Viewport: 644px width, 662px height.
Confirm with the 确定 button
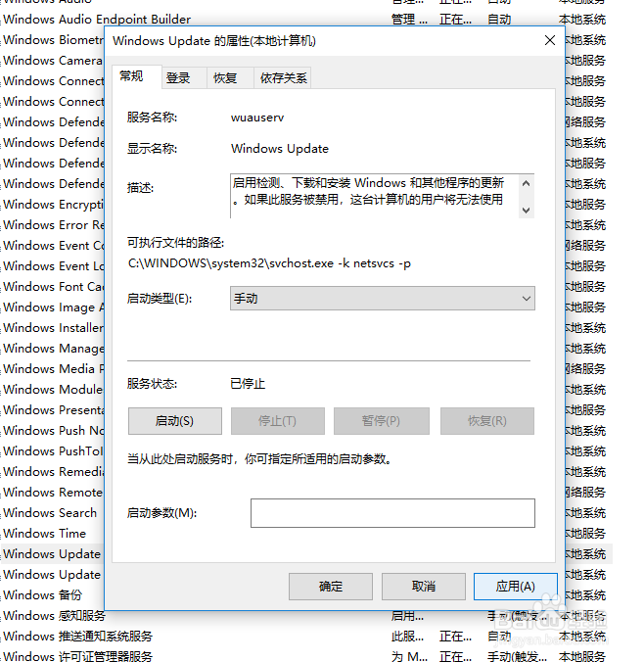(x=331, y=587)
